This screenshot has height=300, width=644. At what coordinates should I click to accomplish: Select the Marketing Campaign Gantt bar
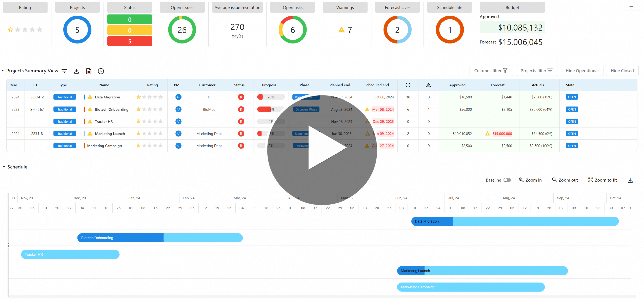(471, 287)
